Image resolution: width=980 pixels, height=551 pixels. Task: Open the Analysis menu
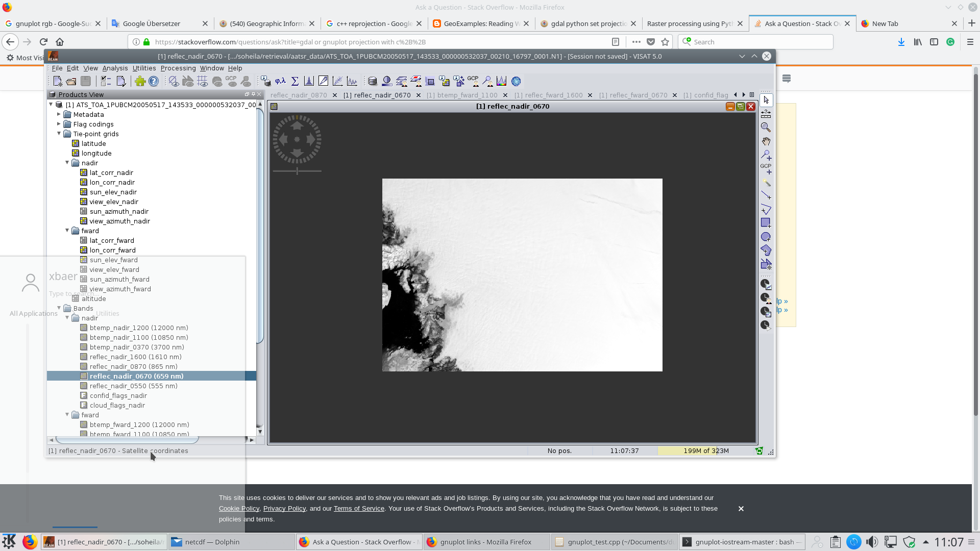point(114,67)
